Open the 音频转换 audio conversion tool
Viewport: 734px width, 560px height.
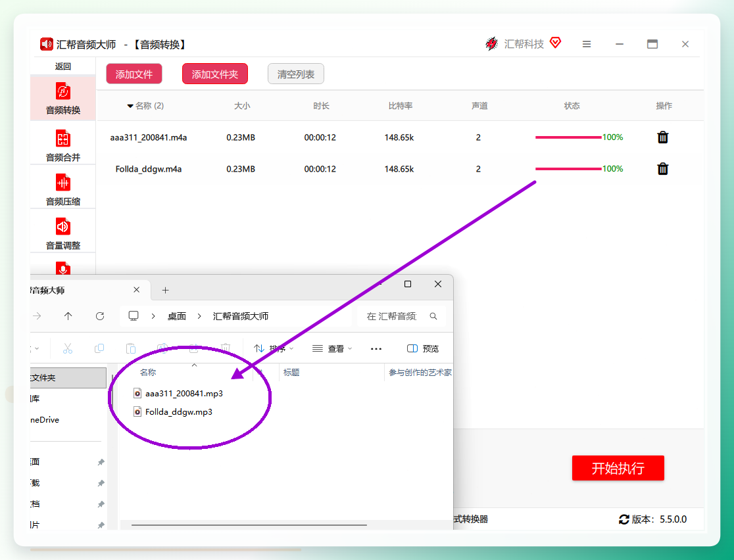point(62,98)
